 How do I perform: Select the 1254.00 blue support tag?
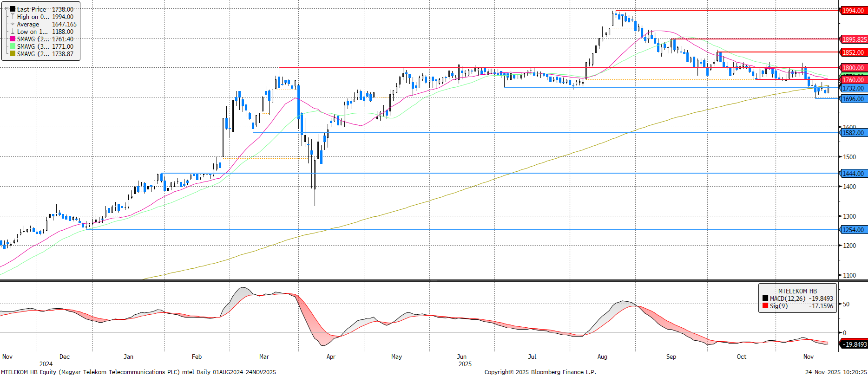[x=853, y=230]
